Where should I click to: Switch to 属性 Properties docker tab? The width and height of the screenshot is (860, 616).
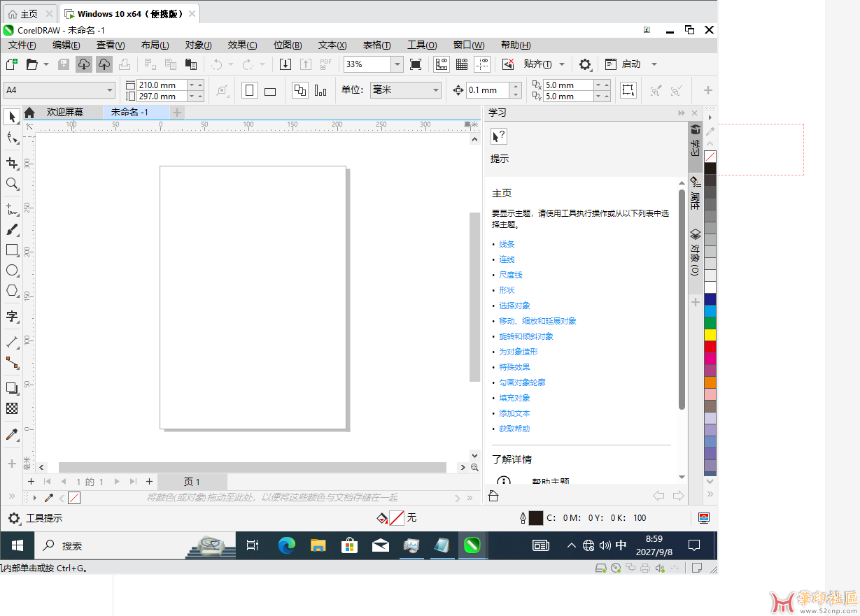click(x=695, y=194)
